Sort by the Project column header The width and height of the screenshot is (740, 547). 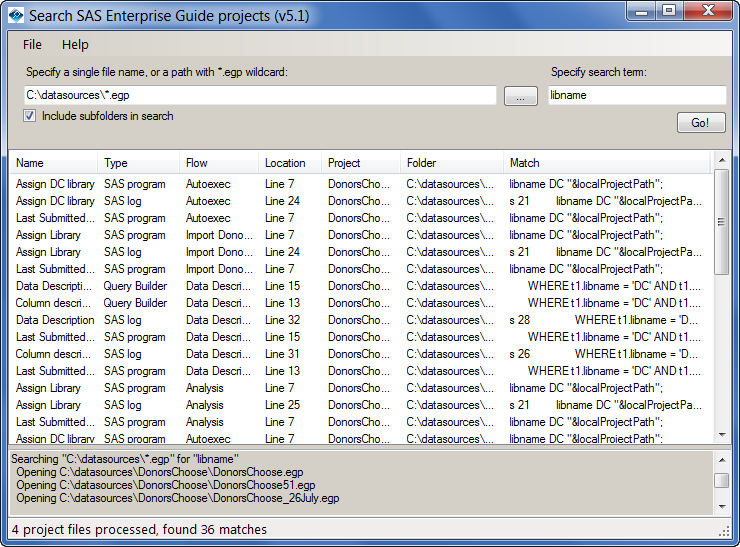[361, 163]
